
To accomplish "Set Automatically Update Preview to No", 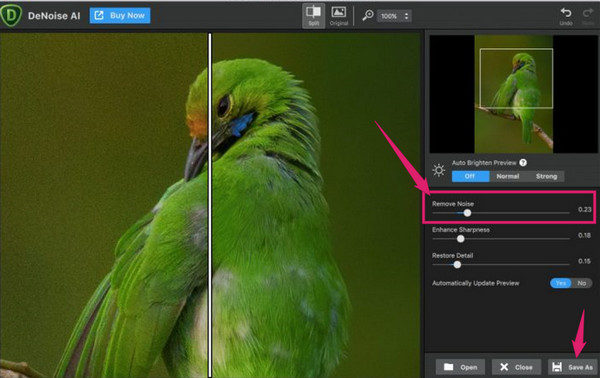I will [x=582, y=283].
